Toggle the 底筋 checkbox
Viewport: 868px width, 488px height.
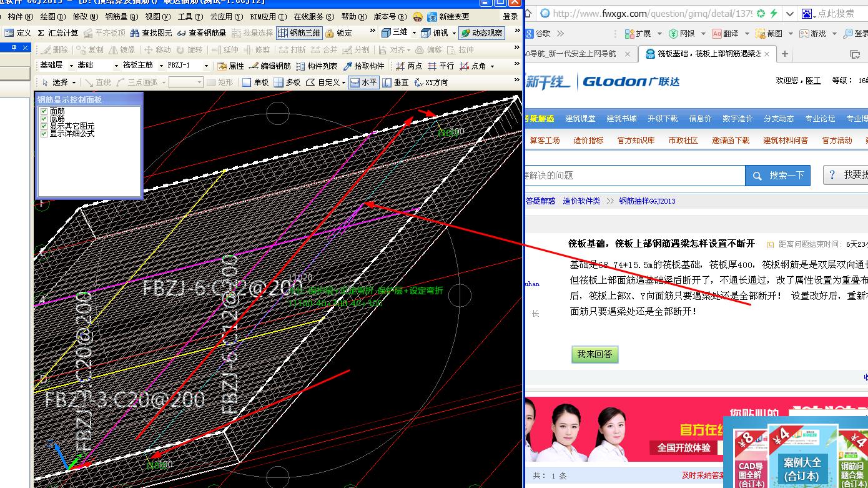coord(44,119)
